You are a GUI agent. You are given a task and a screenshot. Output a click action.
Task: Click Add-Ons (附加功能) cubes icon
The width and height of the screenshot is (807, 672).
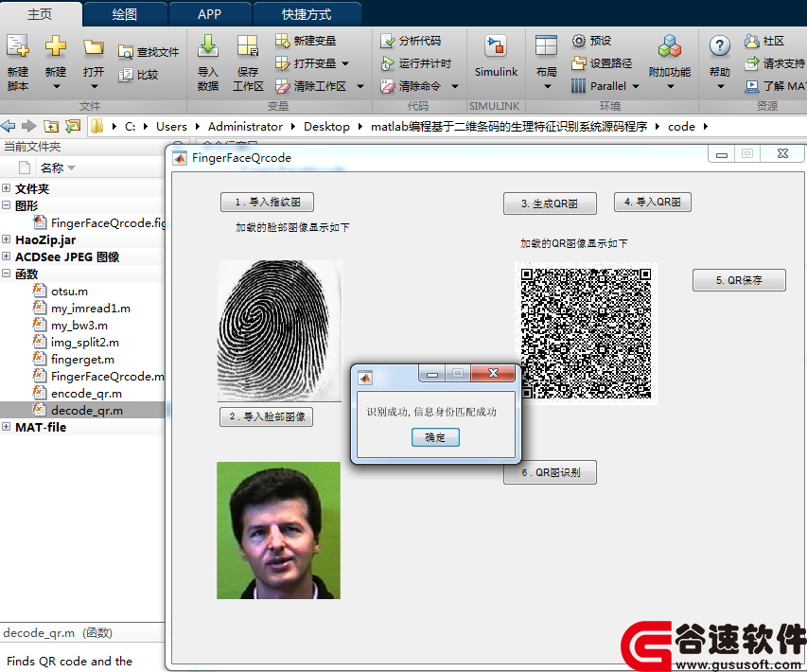click(x=670, y=46)
